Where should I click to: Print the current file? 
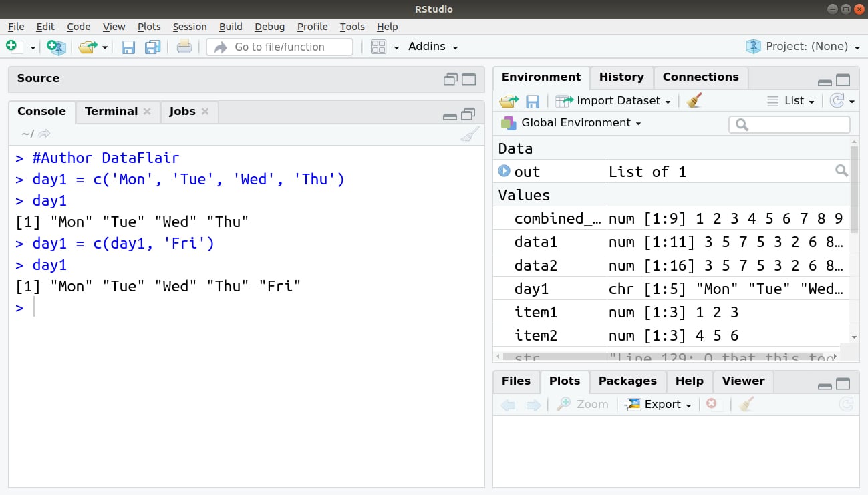click(184, 47)
